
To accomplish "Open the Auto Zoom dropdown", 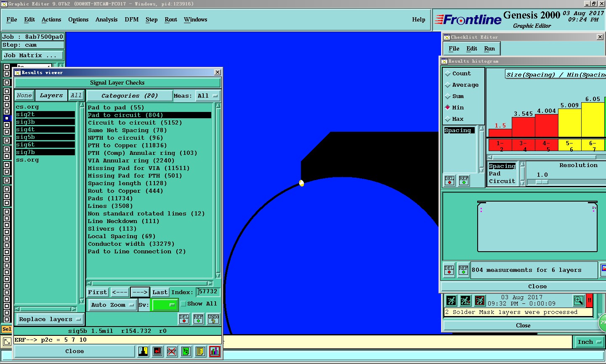I will (x=112, y=305).
